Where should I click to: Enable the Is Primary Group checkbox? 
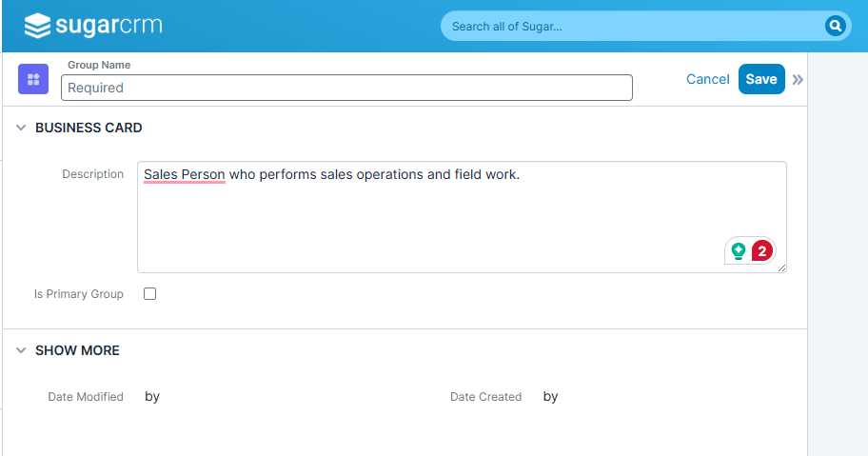click(x=150, y=294)
